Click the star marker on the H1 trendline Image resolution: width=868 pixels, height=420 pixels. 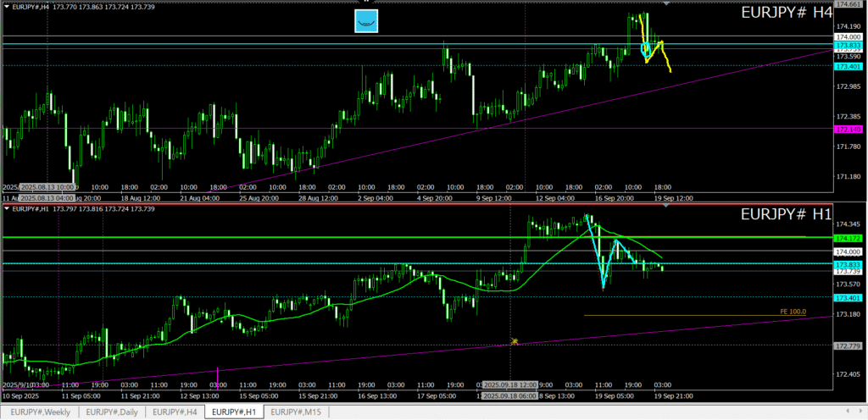click(514, 342)
